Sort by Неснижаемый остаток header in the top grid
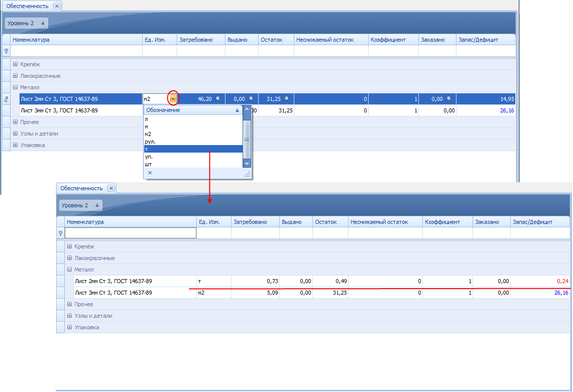The image size is (573, 392). (331, 40)
